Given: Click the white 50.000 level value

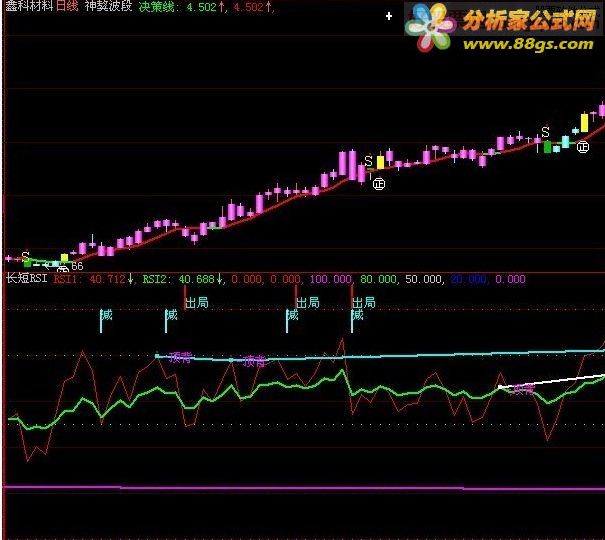Looking at the screenshot, I should point(424,279).
